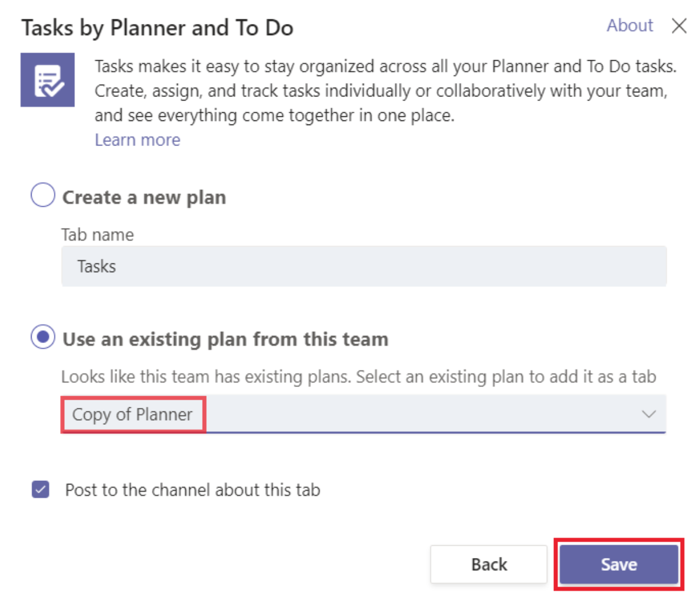Click the Tasks by Planner app icon

47,80
